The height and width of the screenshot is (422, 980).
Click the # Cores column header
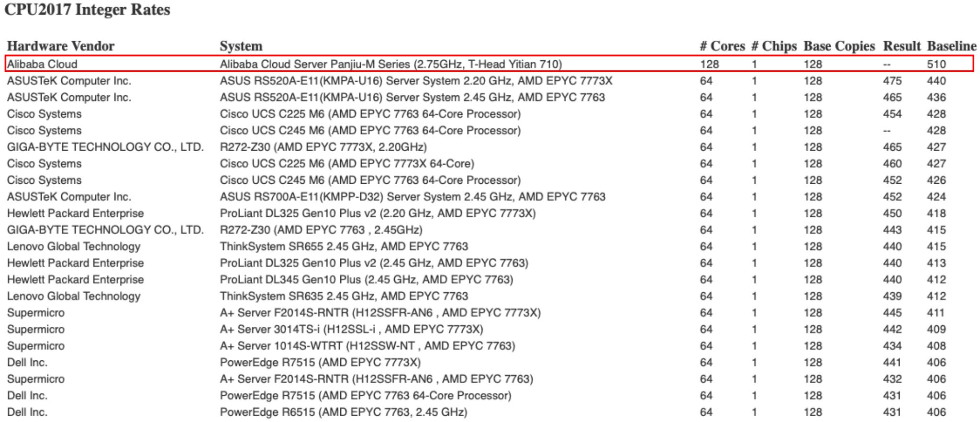[722, 46]
